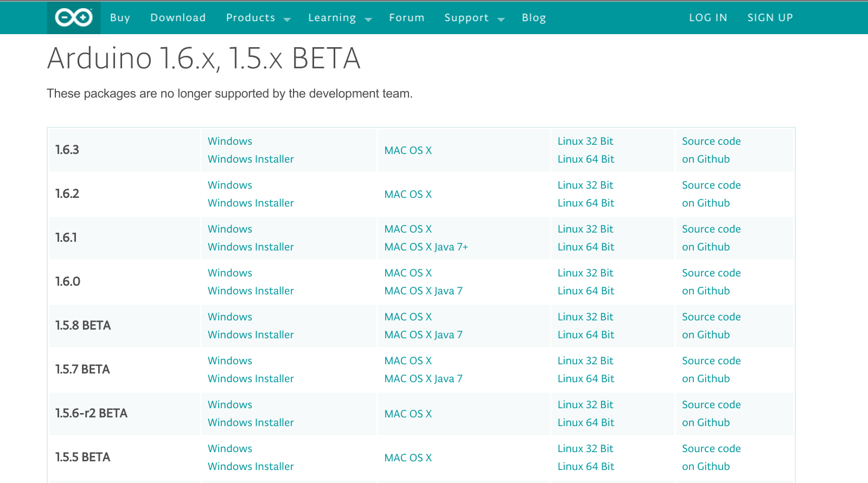Viewport: 868px width, 483px height.
Task: Download MAC OS X Java 7 for 1.6.0
Action: point(423,291)
